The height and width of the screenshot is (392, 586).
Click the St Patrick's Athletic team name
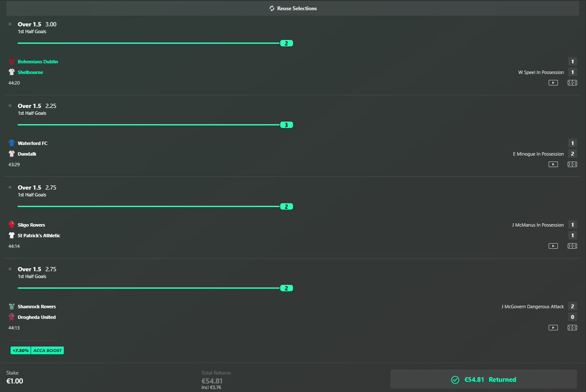click(39, 235)
